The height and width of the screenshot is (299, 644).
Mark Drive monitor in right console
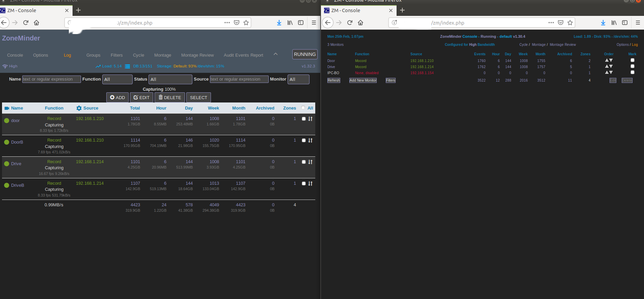click(633, 66)
